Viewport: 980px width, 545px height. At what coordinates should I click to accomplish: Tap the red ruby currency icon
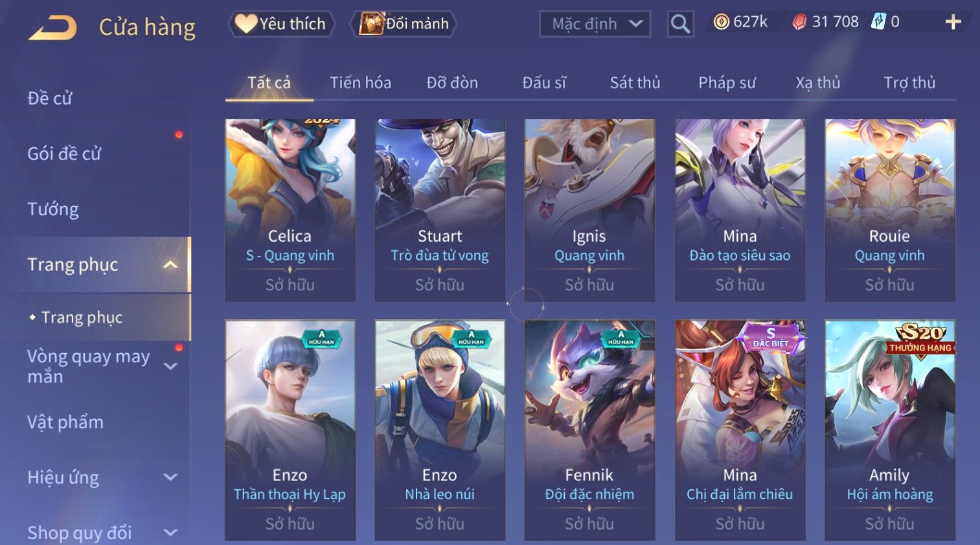[x=800, y=22]
